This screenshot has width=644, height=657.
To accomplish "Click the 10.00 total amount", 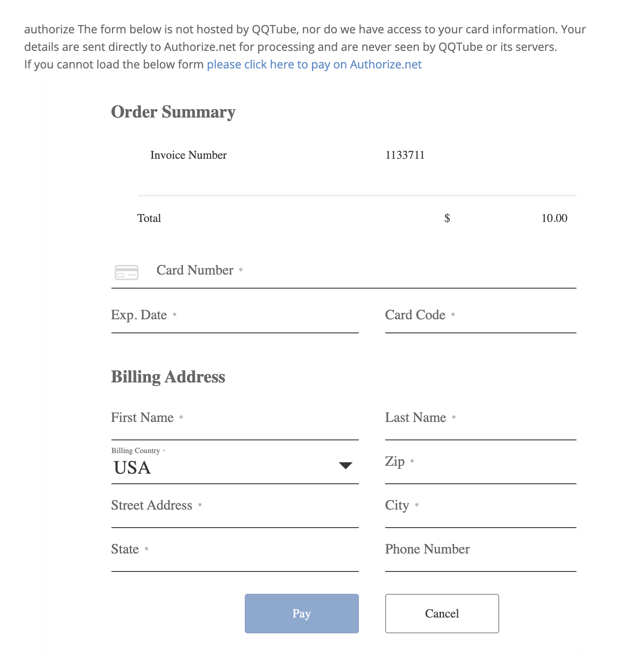I will click(554, 218).
